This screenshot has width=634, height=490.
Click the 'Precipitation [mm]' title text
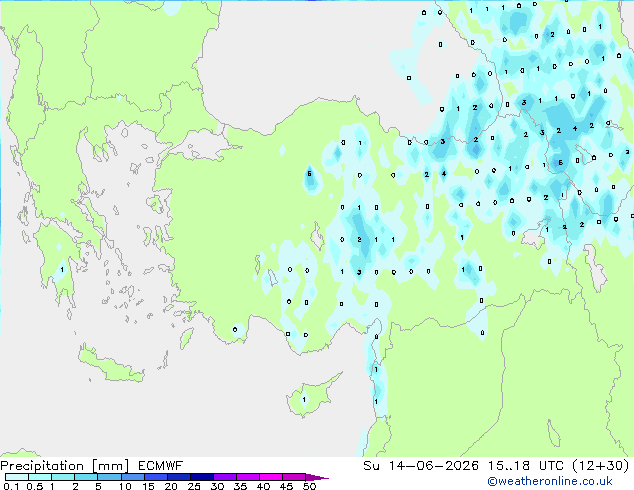tap(65, 466)
